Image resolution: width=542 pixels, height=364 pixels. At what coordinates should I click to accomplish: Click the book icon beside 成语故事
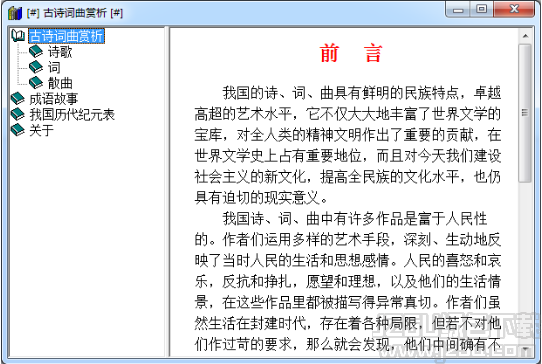point(18,99)
